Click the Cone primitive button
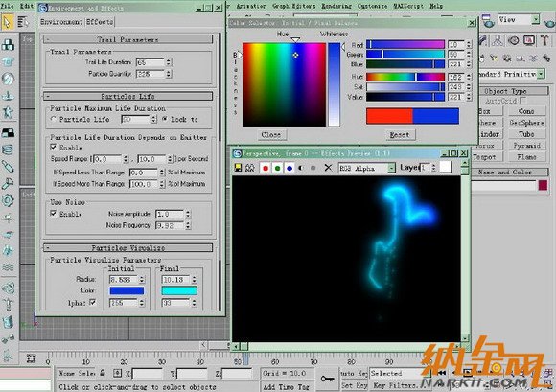The image size is (556, 392). [526, 111]
